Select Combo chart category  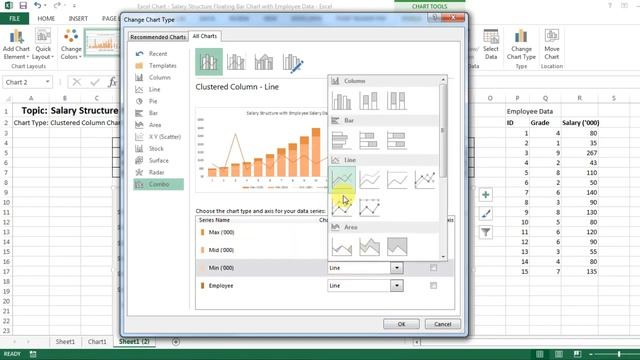158,184
